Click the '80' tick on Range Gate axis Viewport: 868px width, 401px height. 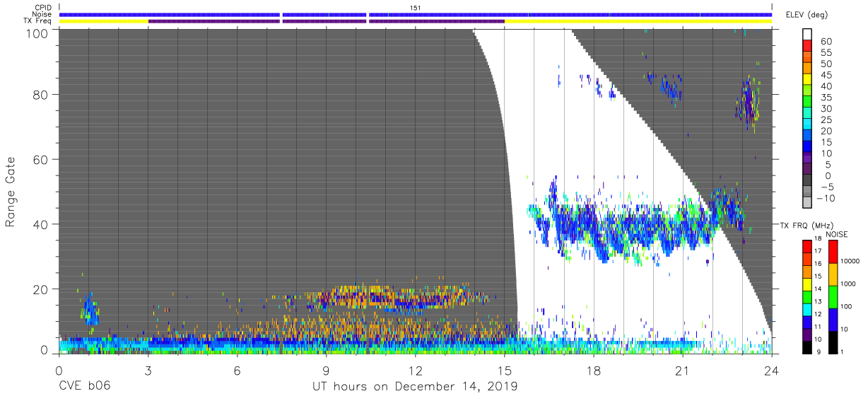coord(40,94)
